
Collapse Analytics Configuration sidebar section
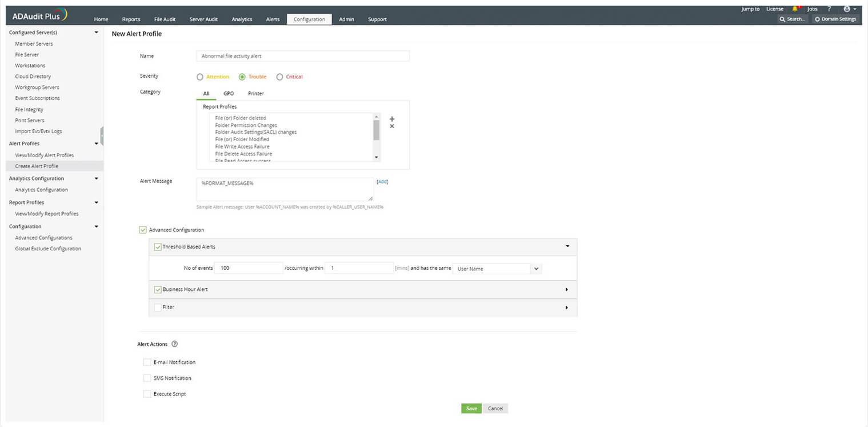click(x=96, y=178)
